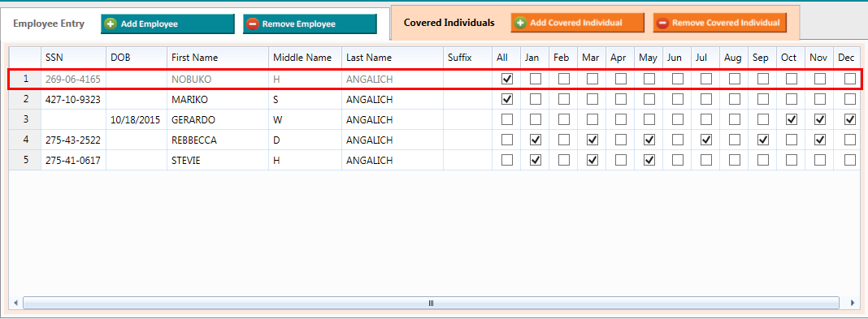The image size is (868, 319).
Task: Click the plus icon on Add Covered Individual
Action: 520,24
